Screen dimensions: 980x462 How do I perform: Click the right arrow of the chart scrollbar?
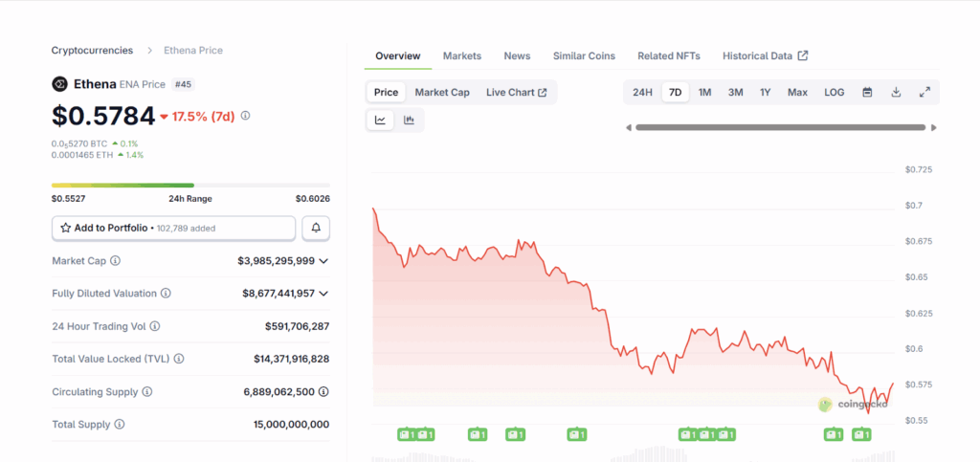coord(933,127)
